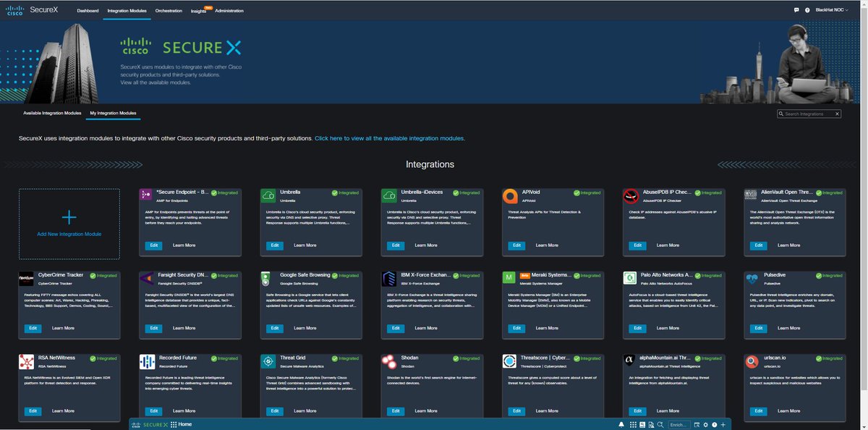868x430 pixels.
Task: Click the ribbon Home grid button
Action: point(181,424)
